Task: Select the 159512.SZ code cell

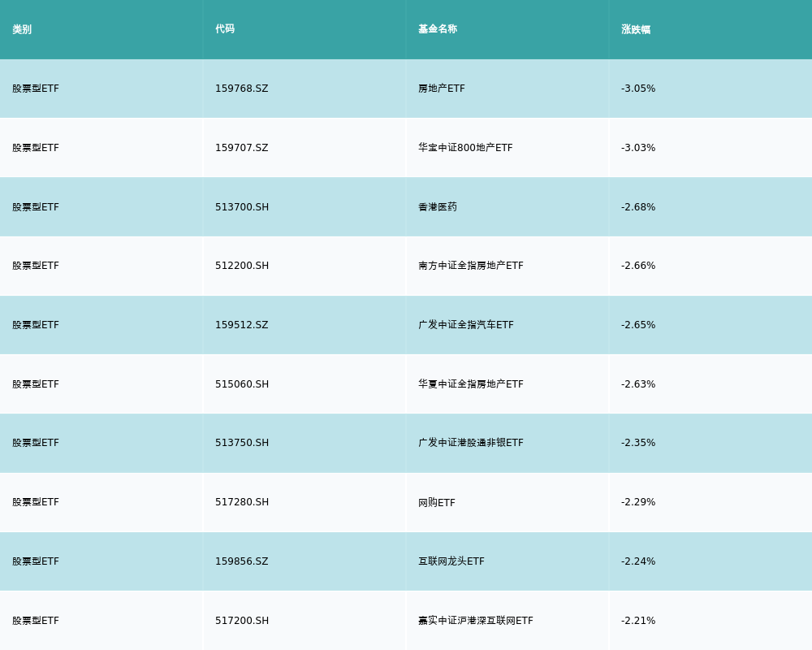Action: click(241, 325)
